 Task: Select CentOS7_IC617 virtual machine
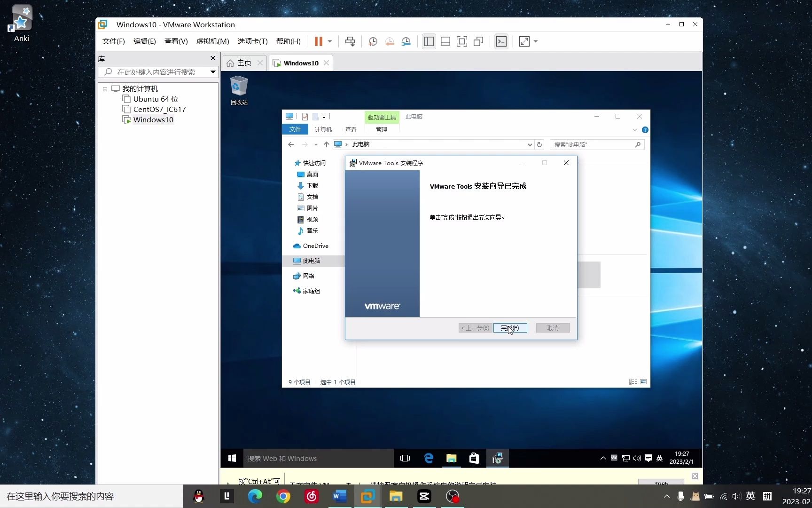click(159, 109)
